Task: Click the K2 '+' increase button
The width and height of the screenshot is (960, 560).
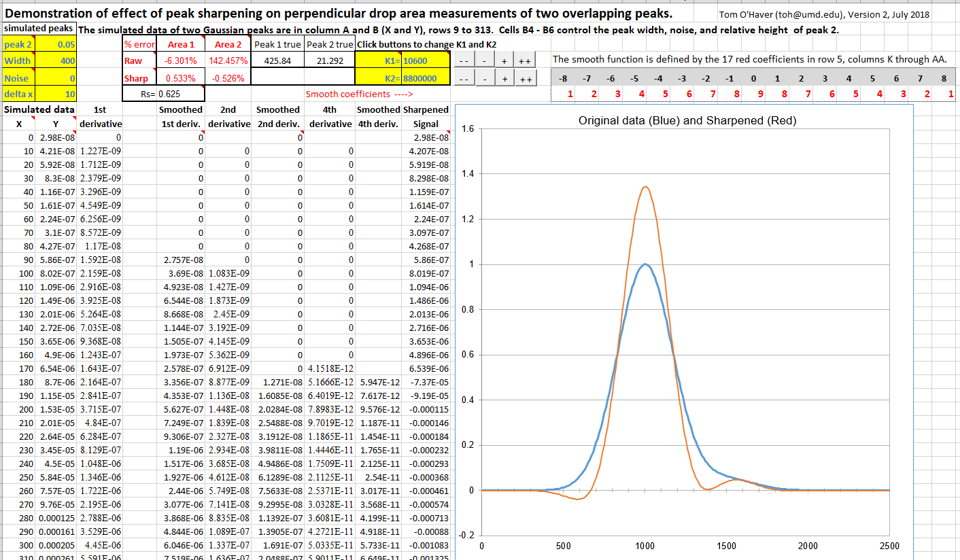Action: (x=504, y=79)
